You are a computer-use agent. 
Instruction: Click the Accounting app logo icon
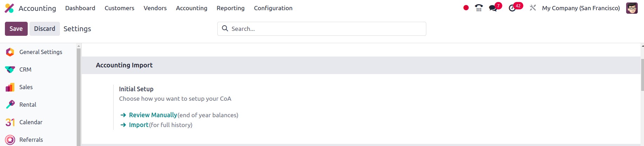(9, 8)
